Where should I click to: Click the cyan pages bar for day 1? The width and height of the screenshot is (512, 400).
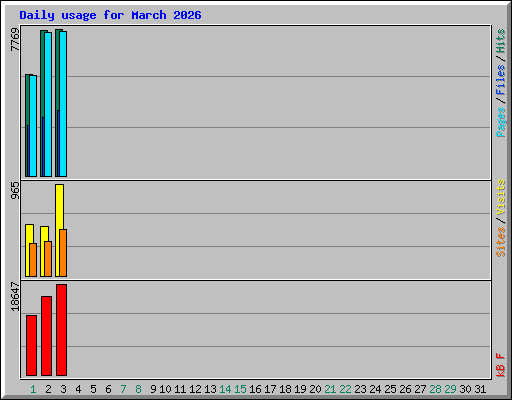(x=33, y=126)
